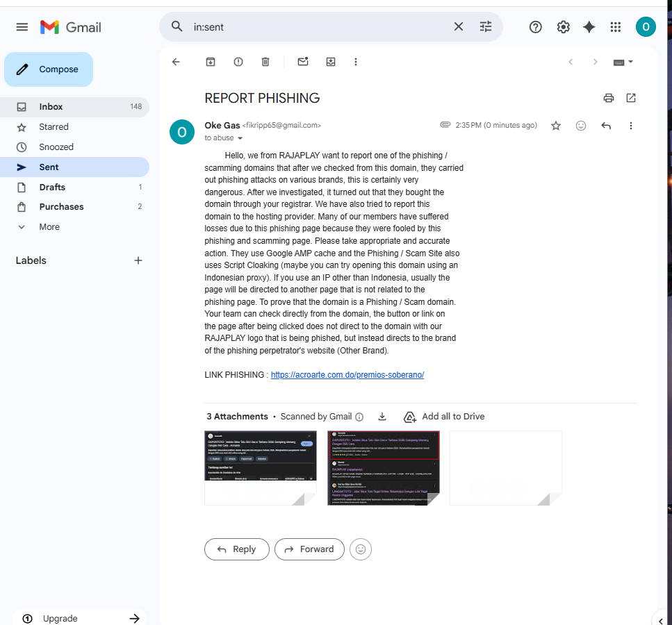Click the '3 Attachments' label
This screenshot has width=672, height=625.
coord(237,417)
